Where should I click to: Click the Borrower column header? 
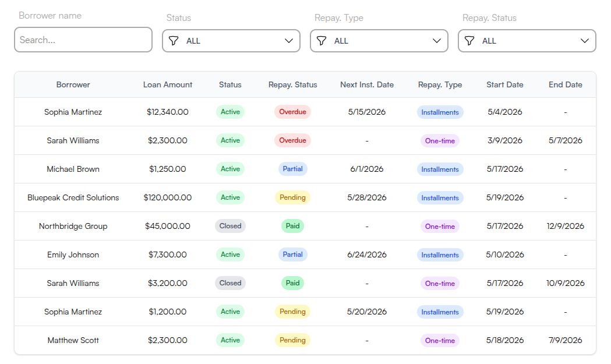click(73, 84)
